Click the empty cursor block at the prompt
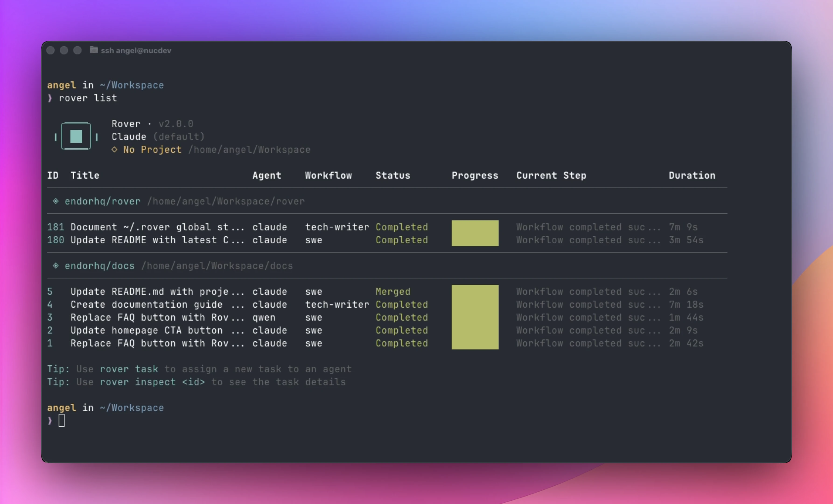The height and width of the screenshot is (504, 833). [62, 420]
